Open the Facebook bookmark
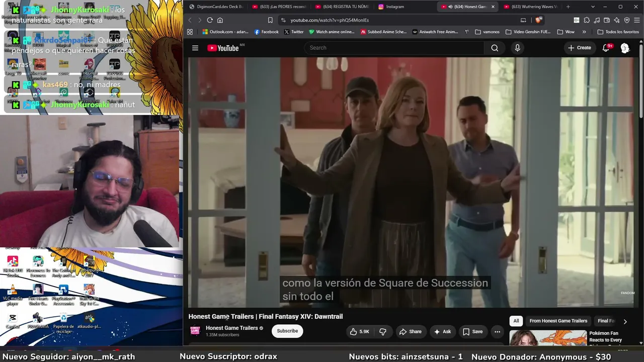 click(266, 32)
